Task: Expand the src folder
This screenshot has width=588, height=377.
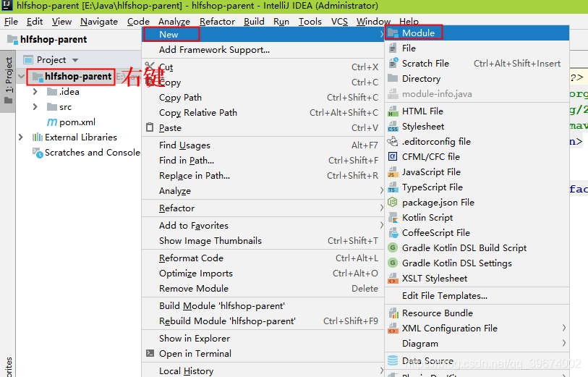Action: tap(35, 107)
